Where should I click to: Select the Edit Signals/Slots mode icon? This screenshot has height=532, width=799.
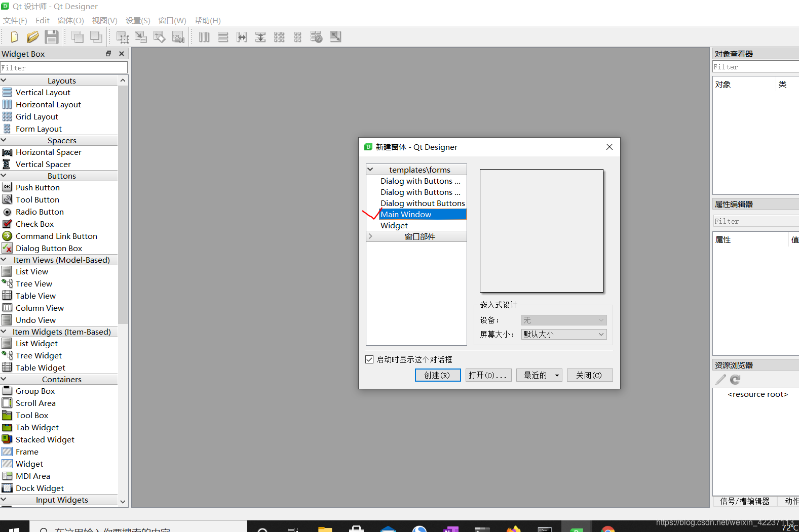[x=141, y=37]
